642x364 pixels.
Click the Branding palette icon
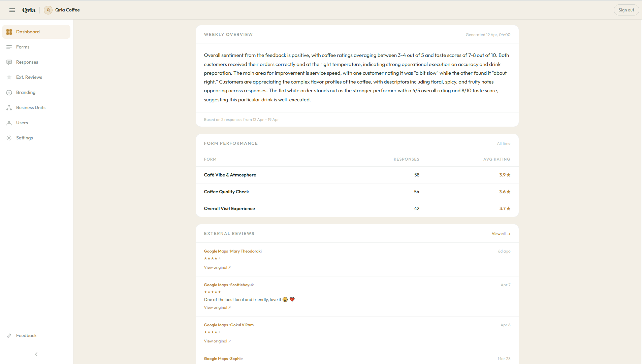pos(9,93)
